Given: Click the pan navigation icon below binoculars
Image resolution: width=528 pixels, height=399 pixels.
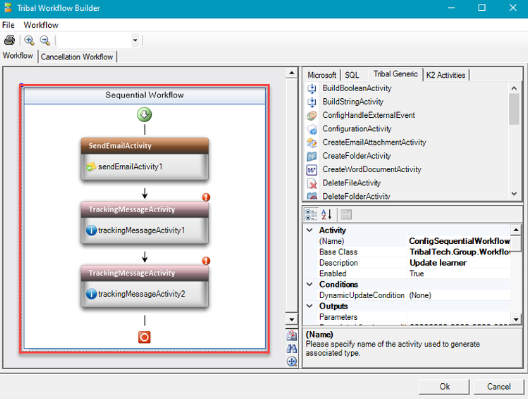Looking at the screenshot, I should [292, 361].
